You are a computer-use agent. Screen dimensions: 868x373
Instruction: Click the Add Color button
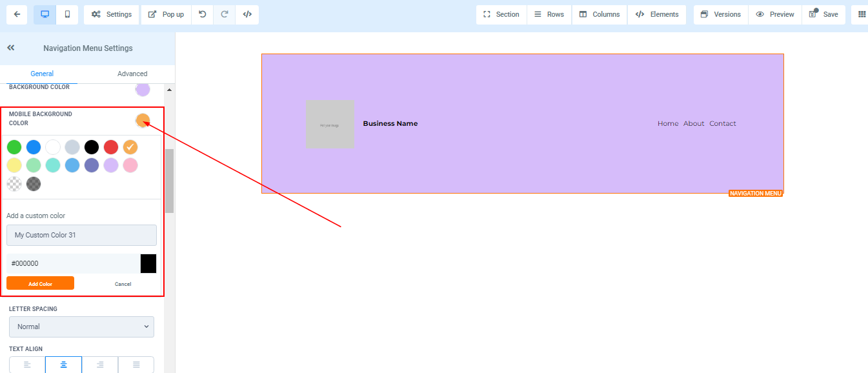40,283
